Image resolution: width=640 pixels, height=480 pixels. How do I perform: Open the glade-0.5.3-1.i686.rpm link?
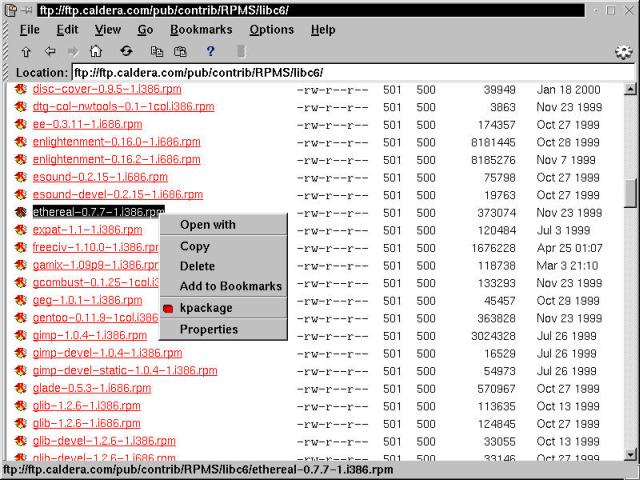tap(91, 388)
